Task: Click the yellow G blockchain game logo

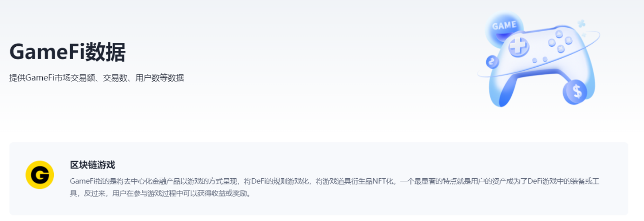Action: (40, 175)
